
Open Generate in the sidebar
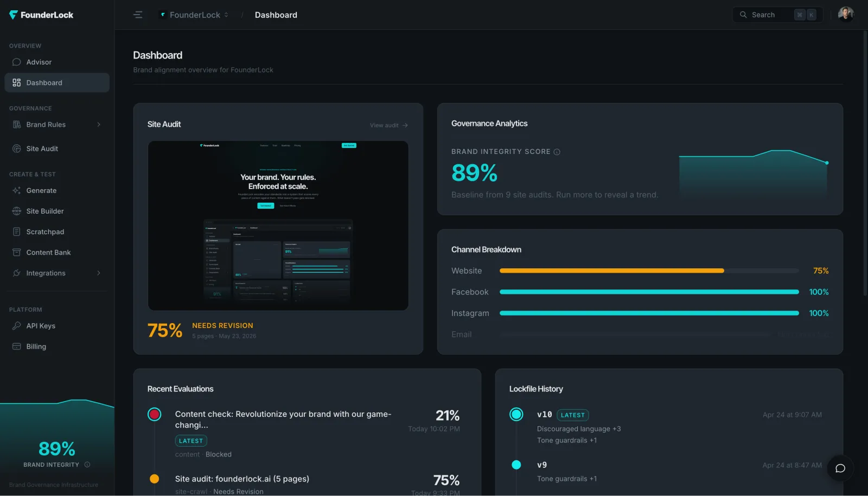tap(57, 190)
